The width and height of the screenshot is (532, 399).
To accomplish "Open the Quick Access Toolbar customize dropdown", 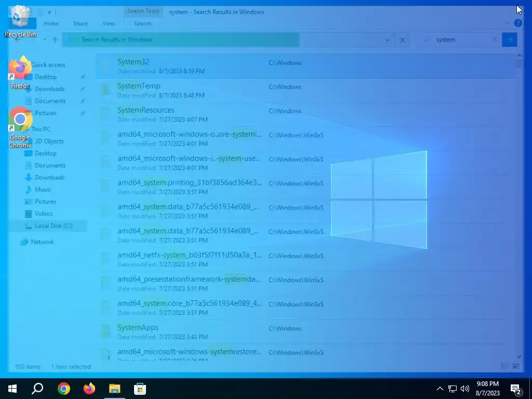I will tap(49, 12).
